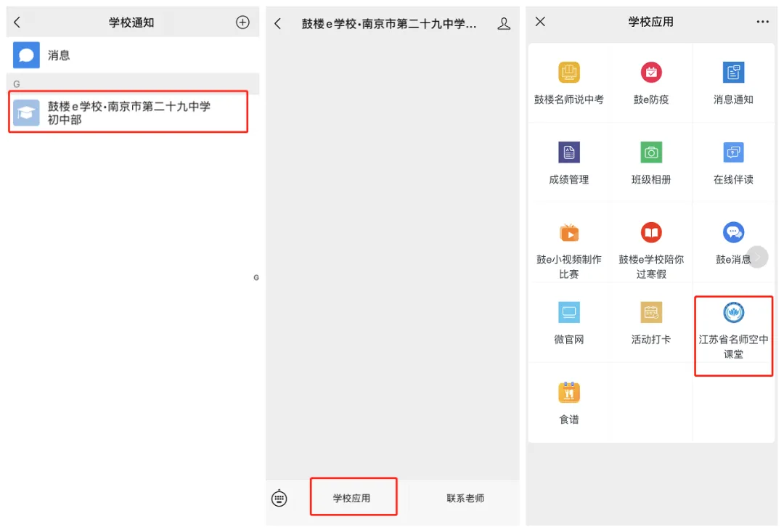This screenshot has height=532, width=784.
Task: Tap the 联系老师 bottom menu
Action: pos(465,498)
